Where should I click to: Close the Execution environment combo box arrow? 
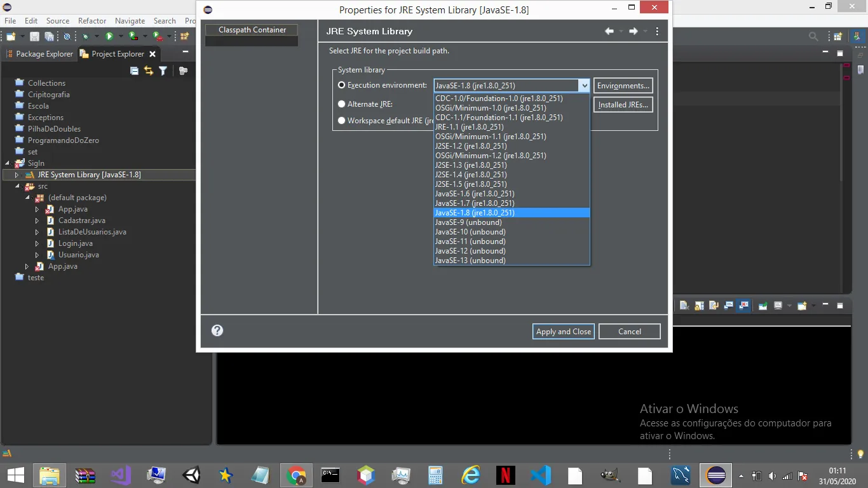pos(584,86)
